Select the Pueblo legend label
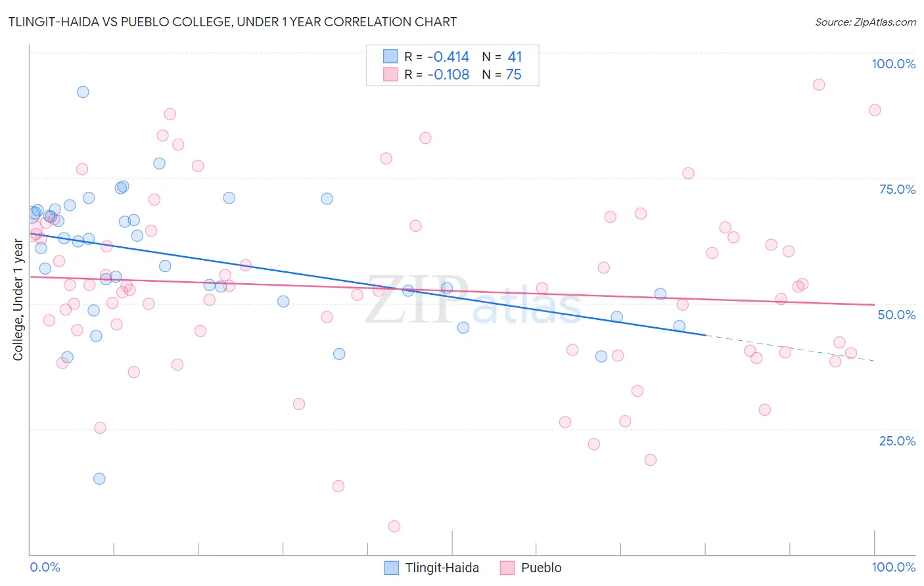 [x=542, y=568]
